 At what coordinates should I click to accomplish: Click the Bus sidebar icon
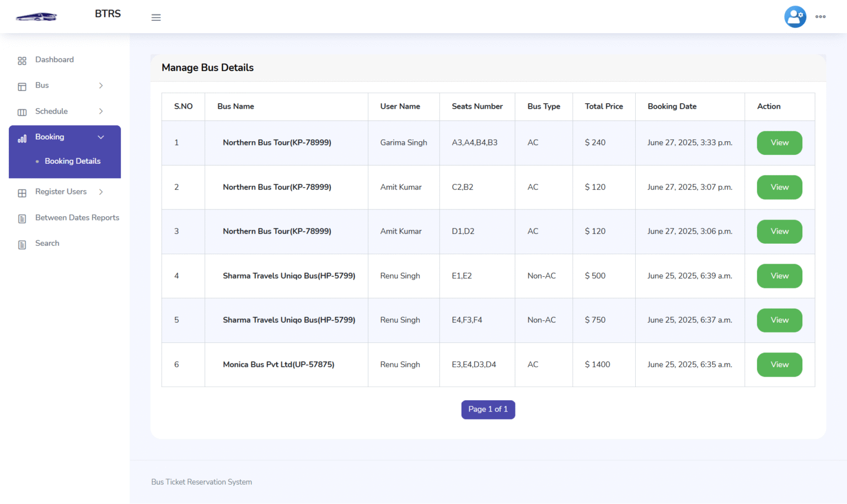22,85
